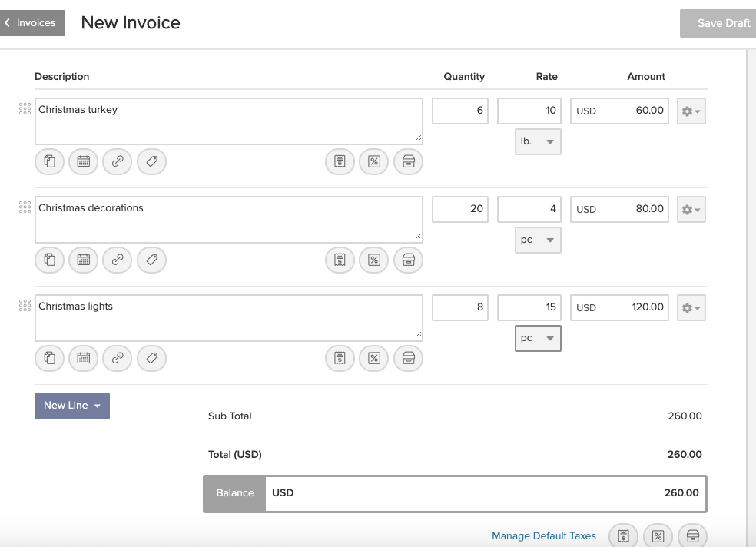The image size is (756, 547).
Task: Grab drag handle of Christmas lights row
Action: click(x=25, y=305)
